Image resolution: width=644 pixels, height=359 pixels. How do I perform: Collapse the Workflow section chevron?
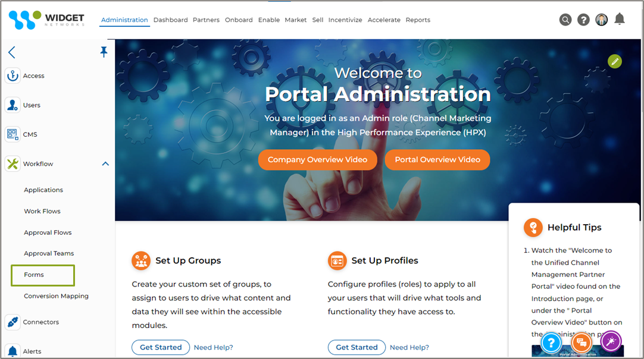tap(105, 163)
